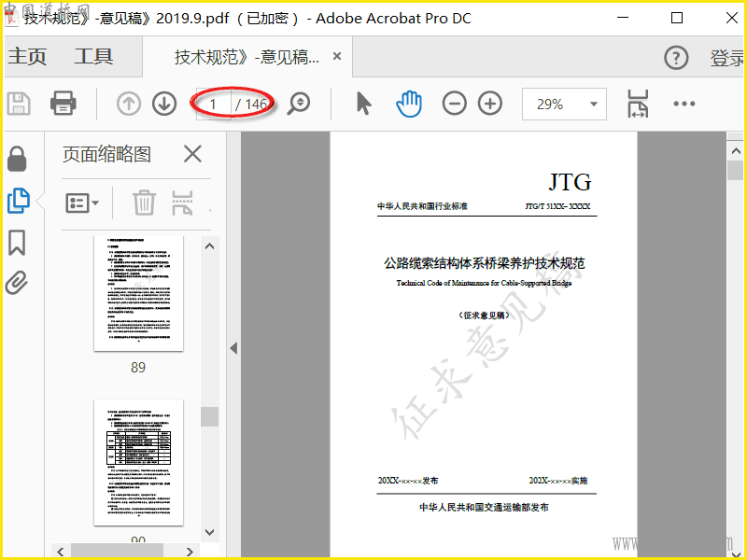Viewport: 747px width, 560px height.
Task: Click the 中华人民共和国行业标准 text on cover
Action: point(423,206)
